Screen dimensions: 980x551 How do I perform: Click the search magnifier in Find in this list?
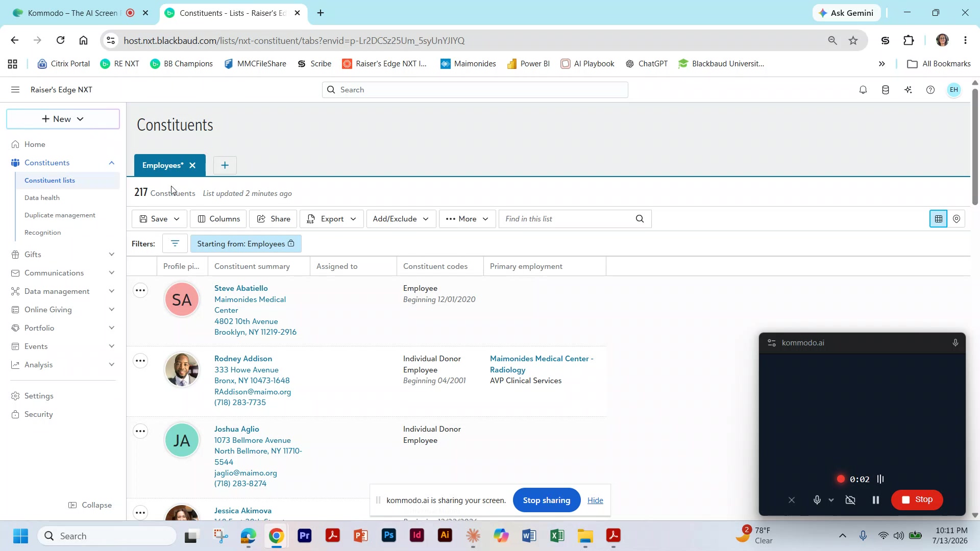point(640,219)
